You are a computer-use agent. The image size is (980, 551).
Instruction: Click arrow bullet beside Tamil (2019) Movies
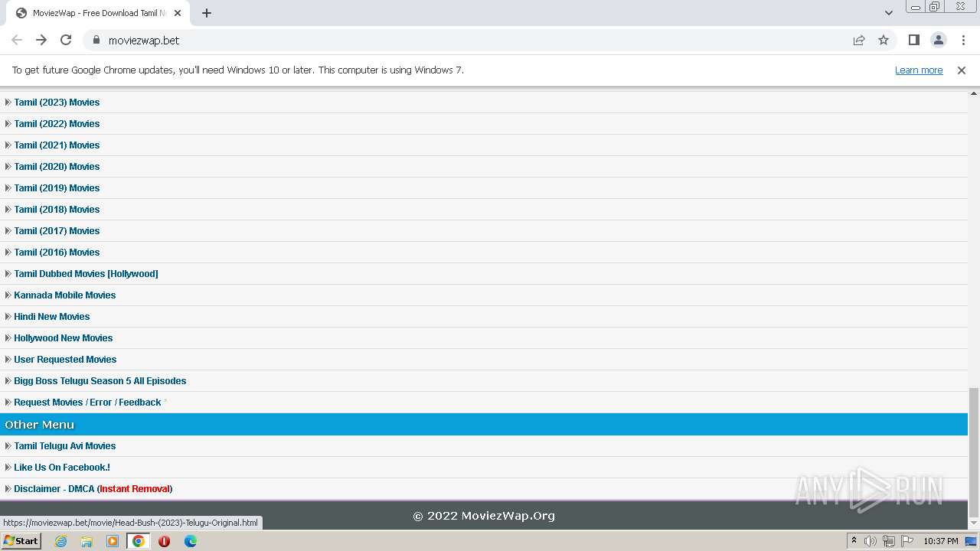[x=8, y=187]
